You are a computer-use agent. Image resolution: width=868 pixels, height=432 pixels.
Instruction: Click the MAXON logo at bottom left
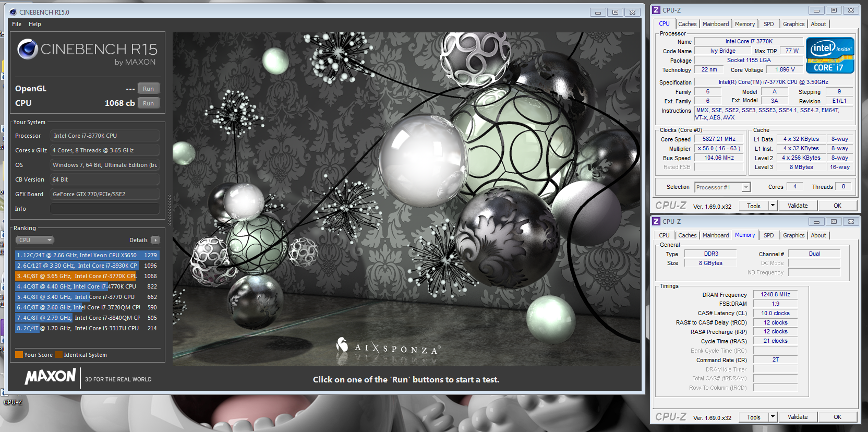click(x=51, y=376)
